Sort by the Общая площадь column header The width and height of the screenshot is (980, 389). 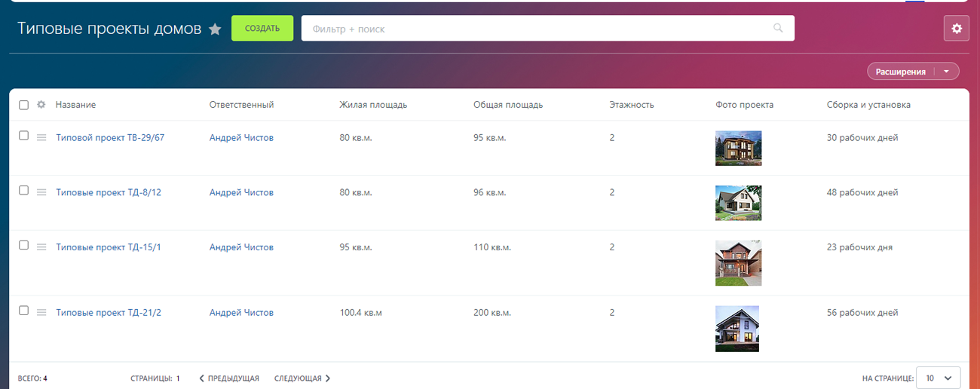(x=507, y=105)
